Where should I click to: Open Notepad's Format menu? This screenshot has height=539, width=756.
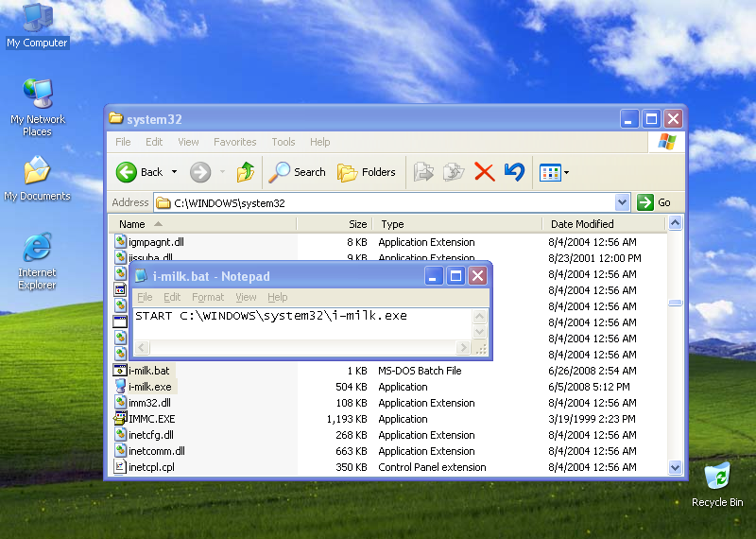point(208,297)
